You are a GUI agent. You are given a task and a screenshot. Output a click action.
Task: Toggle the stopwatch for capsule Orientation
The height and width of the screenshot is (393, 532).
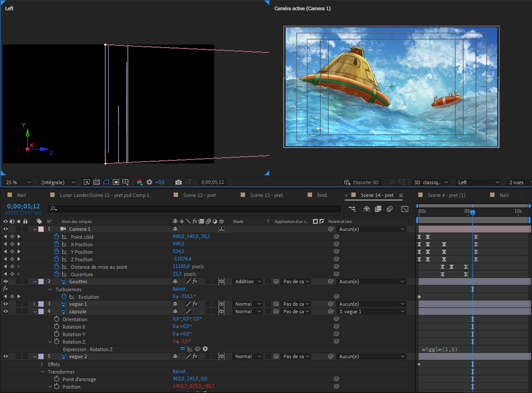tap(56, 319)
